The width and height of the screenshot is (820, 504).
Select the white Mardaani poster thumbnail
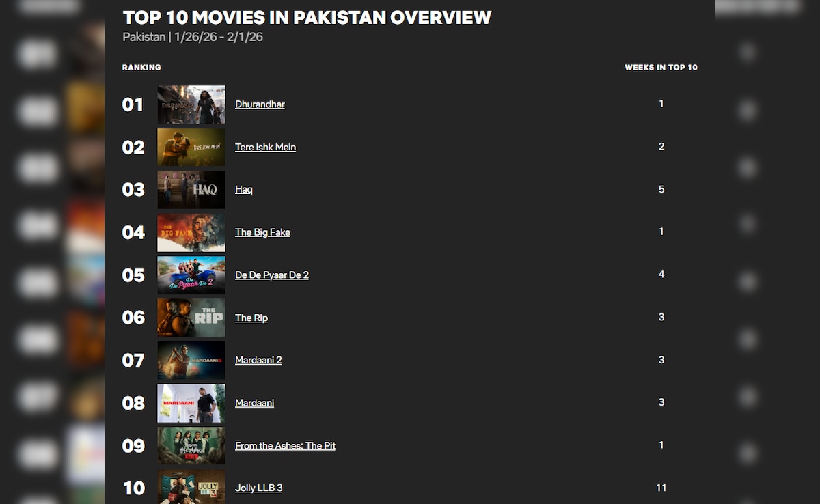pyautogui.click(x=191, y=403)
